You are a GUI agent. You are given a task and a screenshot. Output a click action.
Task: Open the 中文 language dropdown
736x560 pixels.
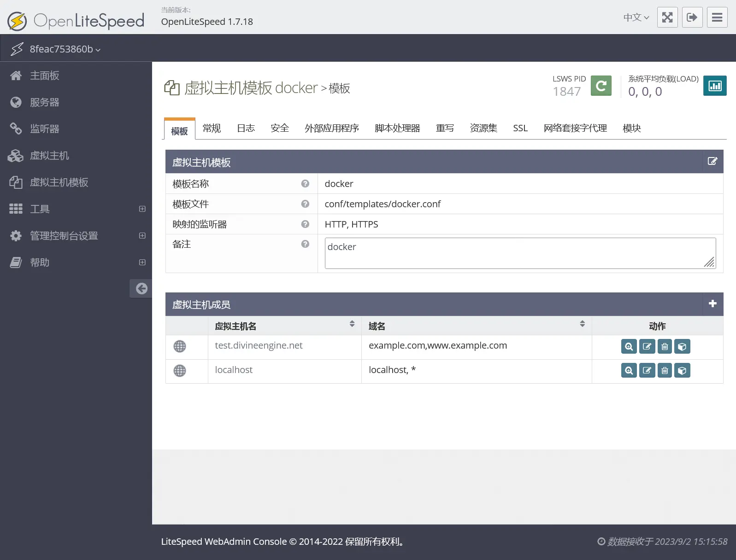click(636, 17)
